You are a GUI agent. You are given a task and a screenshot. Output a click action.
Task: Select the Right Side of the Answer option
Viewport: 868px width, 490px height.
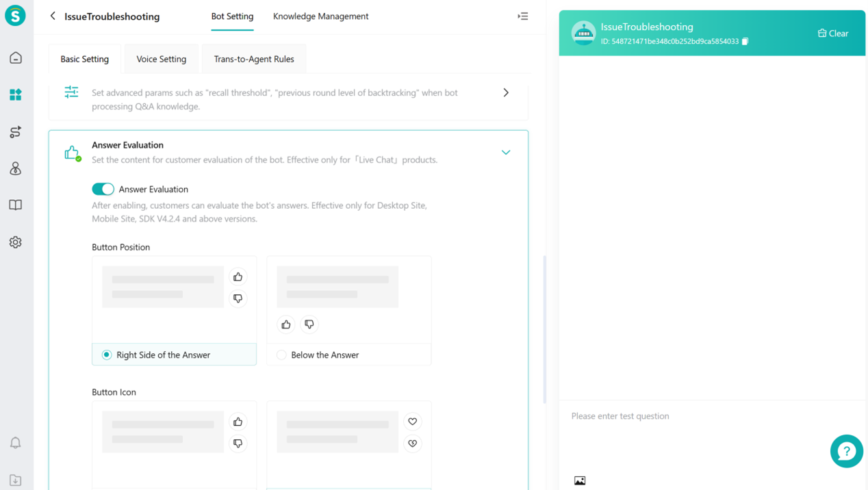coord(106,354)
